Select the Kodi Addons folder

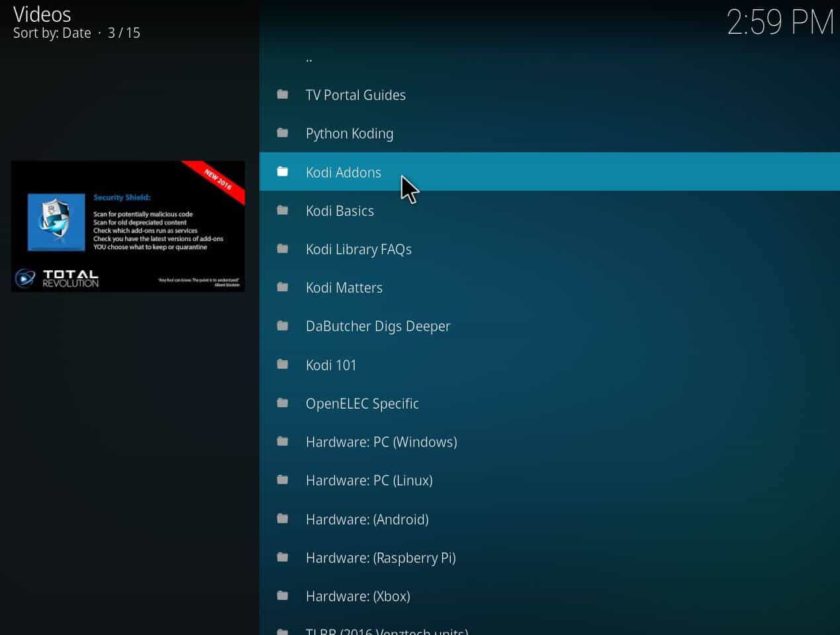click(549, 171)
